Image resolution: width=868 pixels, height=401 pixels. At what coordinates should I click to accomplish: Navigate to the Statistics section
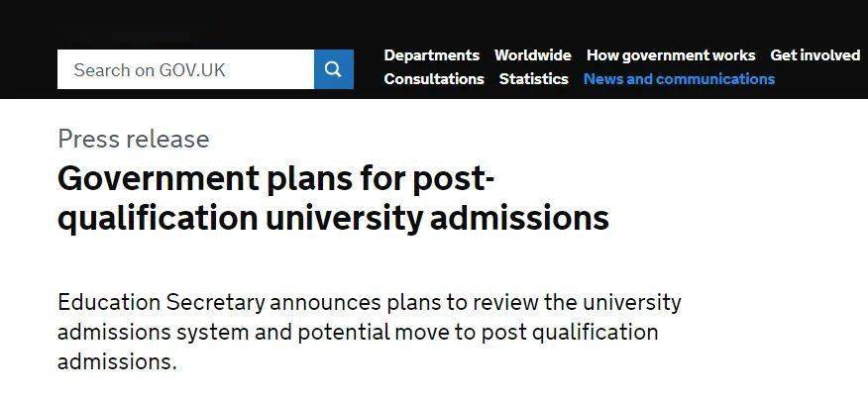click(534, 79)
